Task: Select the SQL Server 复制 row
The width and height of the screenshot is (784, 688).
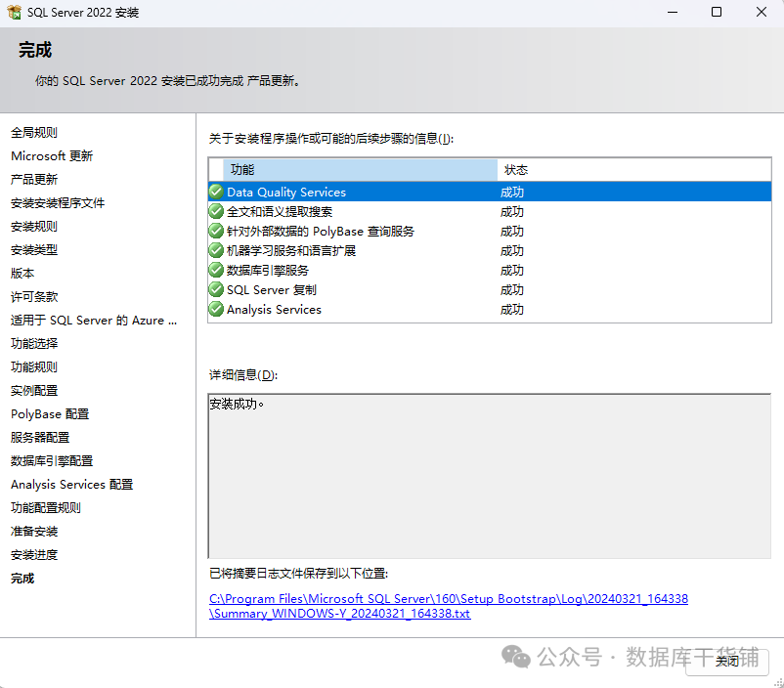Action: tap(490, 289)
